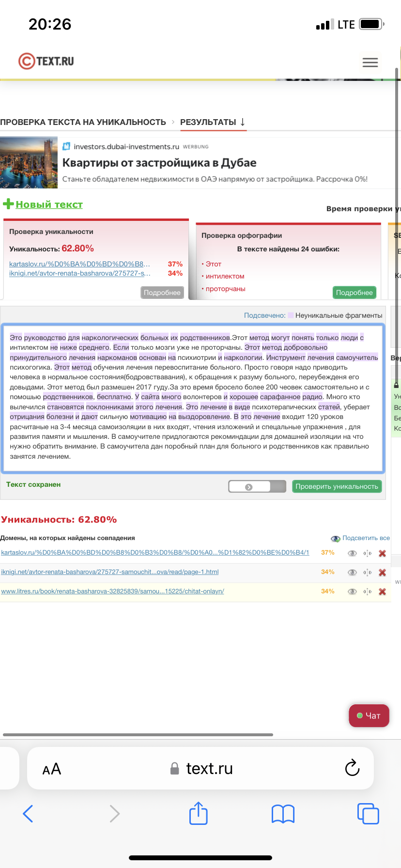Open kartaslov.ru link in domains list
Image resolution: width=401 pixels, height=868 pixels.
[x=155, y=553]
